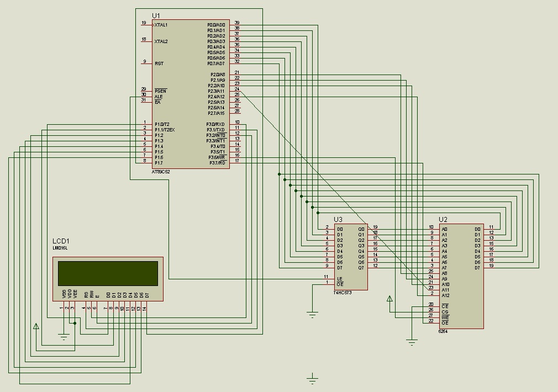The width and height of the screenshot is (558, 392).
Task: Click the P3.0/RXD pin label
Action: (215, 124)
